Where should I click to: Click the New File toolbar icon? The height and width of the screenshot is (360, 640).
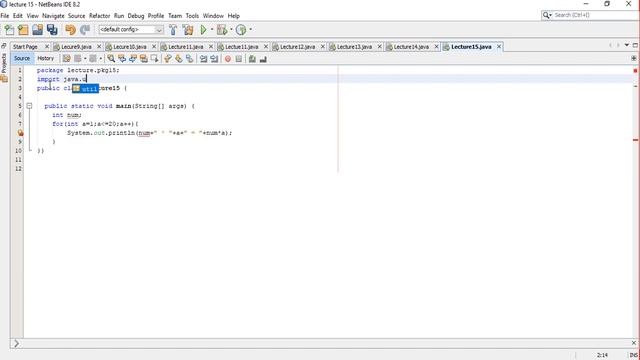coord(9,29)
